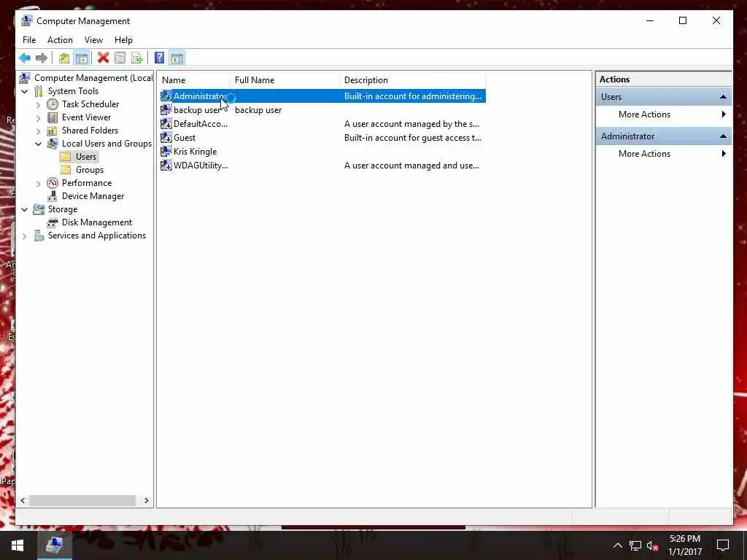Viewport: 747px width, 560px height.
Task: Click the blue Help question-mark icon
Action: (x=159, y=58)
